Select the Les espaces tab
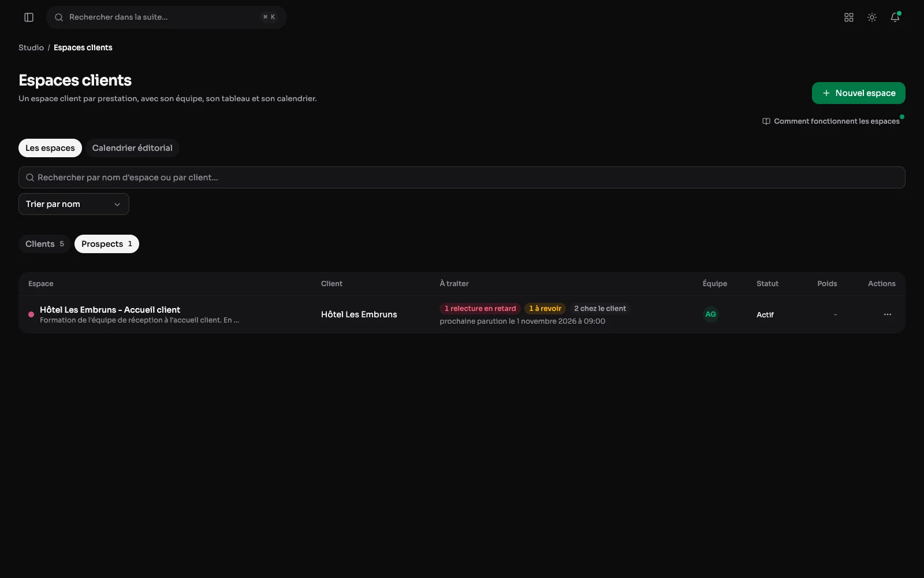The width and height of the screenshot is (924, 578). coord(50,148)
